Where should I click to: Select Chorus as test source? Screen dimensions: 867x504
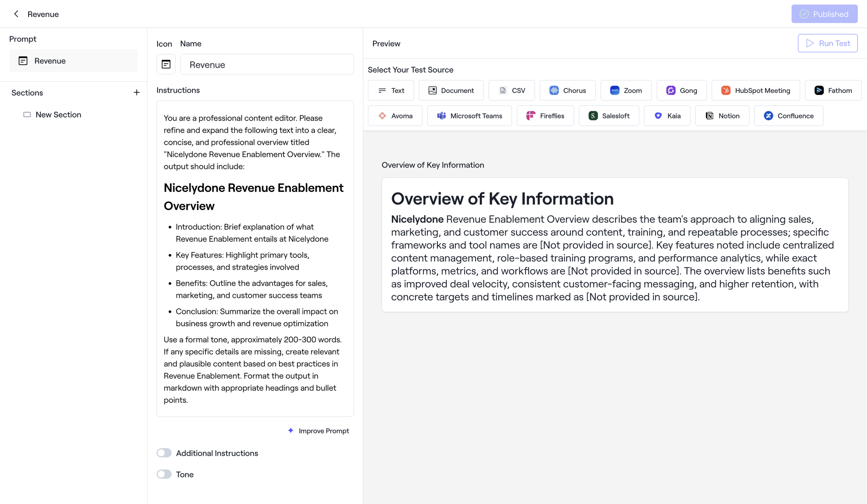point(567,90)
